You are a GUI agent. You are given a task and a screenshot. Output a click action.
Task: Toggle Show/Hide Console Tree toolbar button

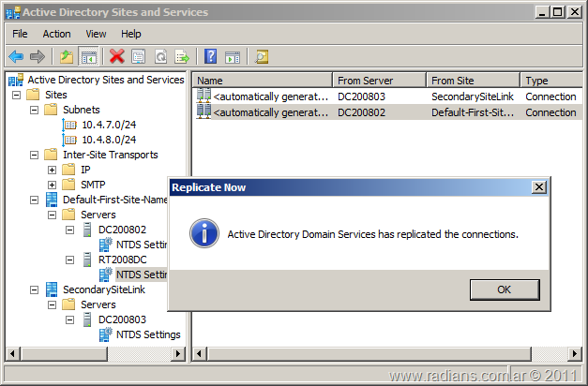(x=89, y=57)
